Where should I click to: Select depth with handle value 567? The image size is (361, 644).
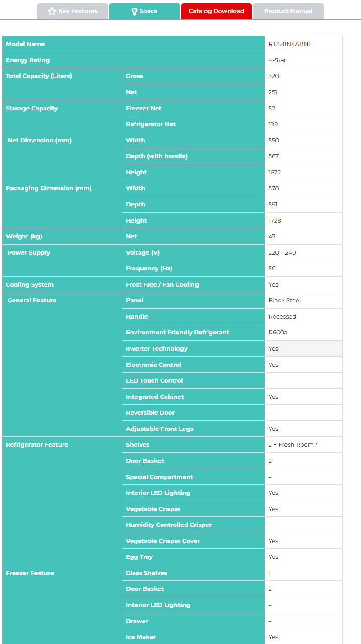point(274,156)
